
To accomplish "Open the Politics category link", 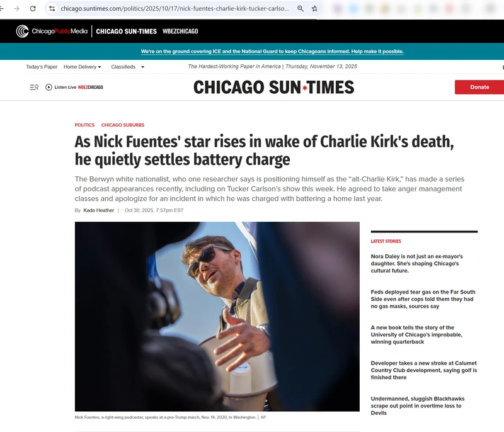I will 84,125.
